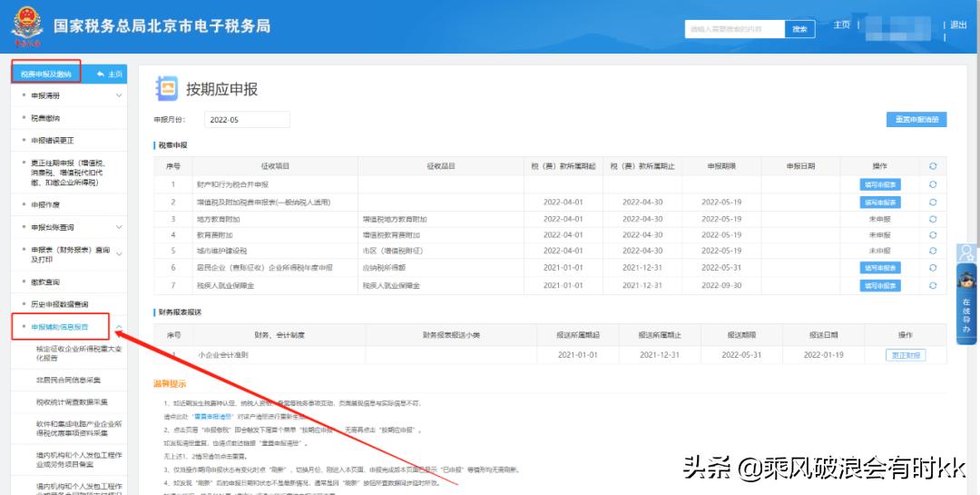Screen dimensions: 980x495
Task: Click 退出 to log out
Action: point(958,25)
